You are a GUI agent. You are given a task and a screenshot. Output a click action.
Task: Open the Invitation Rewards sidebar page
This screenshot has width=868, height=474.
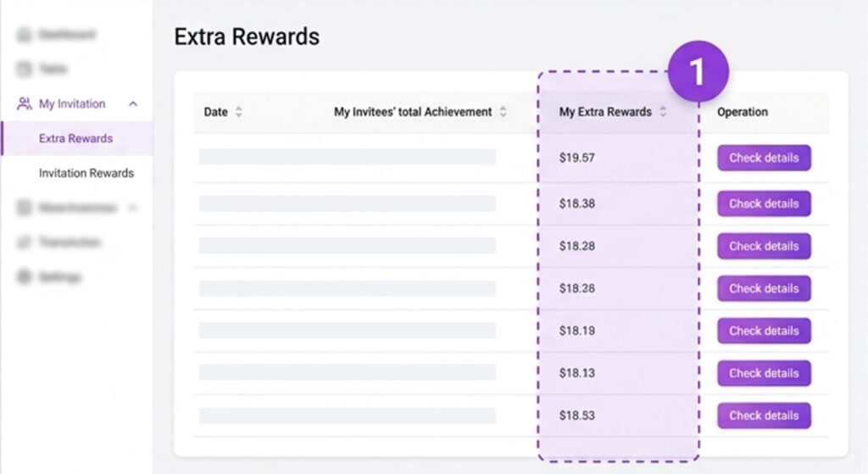[x=86, y=173]
